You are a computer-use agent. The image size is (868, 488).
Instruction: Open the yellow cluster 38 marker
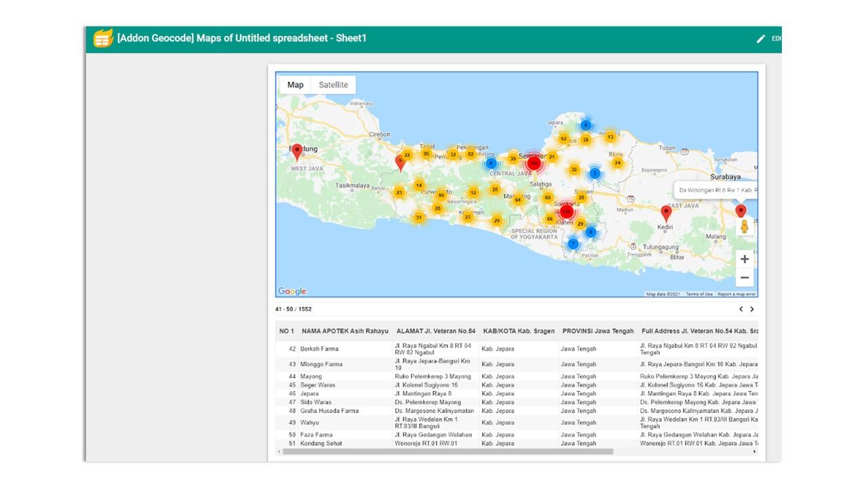click(585, 140)
